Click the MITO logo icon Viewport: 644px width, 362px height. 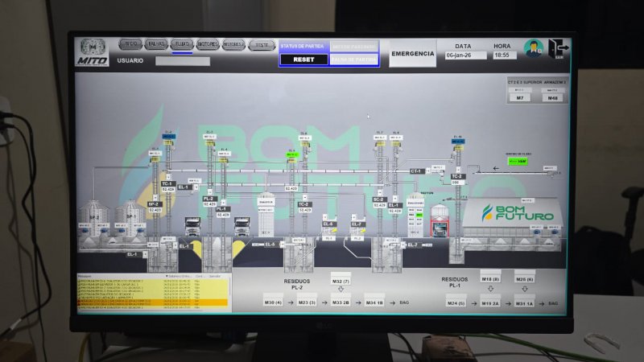pyautogui.click(x=93, y=52)
